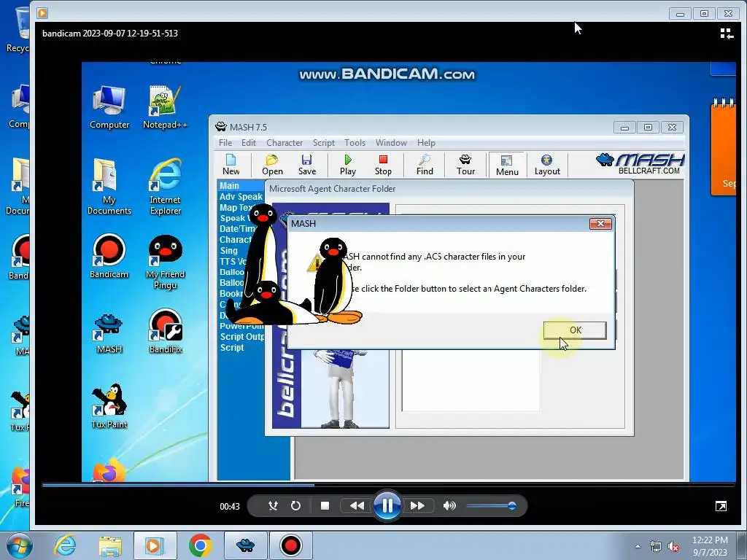This screenshot has height=560, width=747.
Task: Open Computer icon in recorded desktop
Action: point(109,107)
